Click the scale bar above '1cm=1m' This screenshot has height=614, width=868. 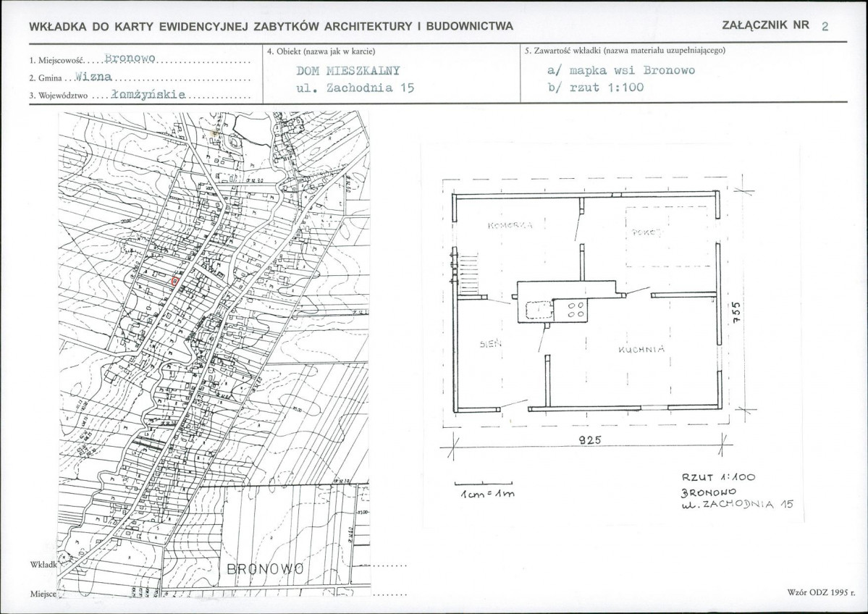[x=484, y=482]
